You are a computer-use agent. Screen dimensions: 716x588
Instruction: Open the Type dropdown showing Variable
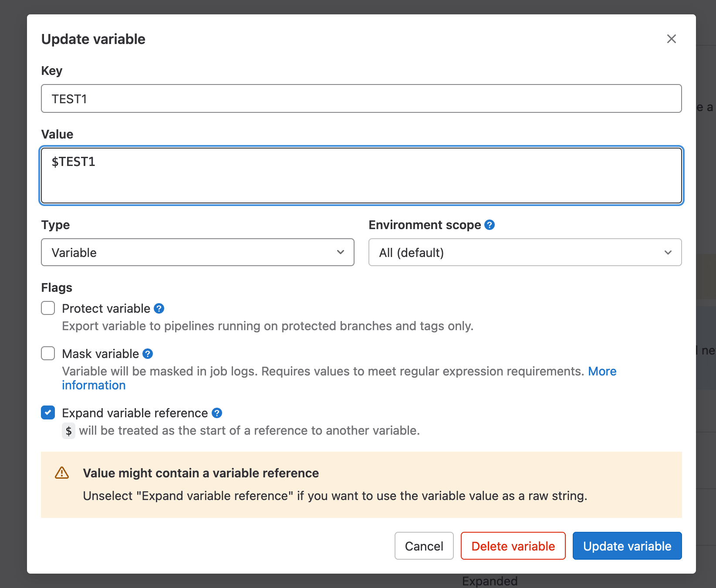tap(197, 252)
